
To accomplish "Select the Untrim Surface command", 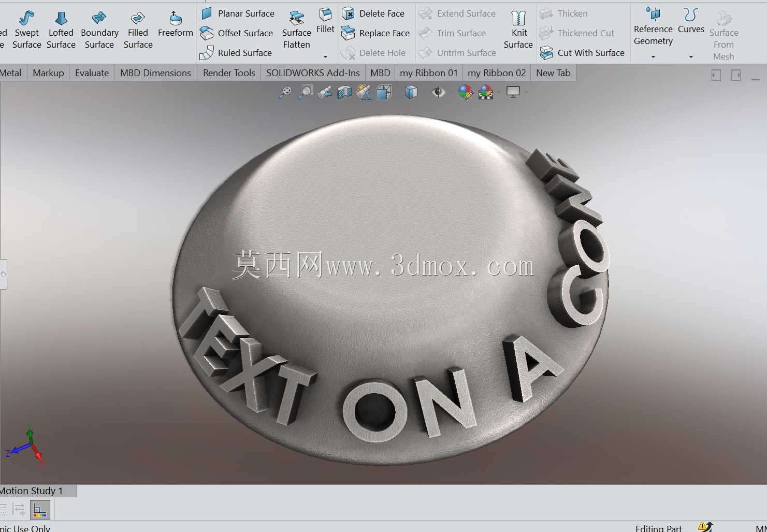I will pyautogui.click(x=458, y=53).
